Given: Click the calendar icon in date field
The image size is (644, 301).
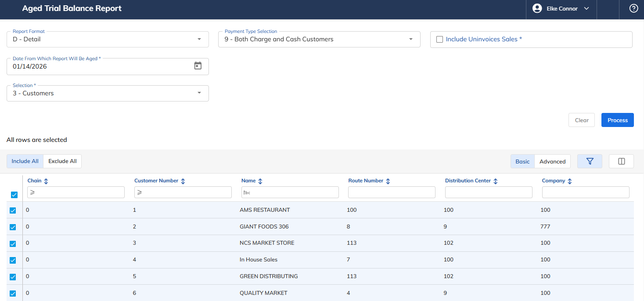Looking at the screenshot, I should [198, 66].
